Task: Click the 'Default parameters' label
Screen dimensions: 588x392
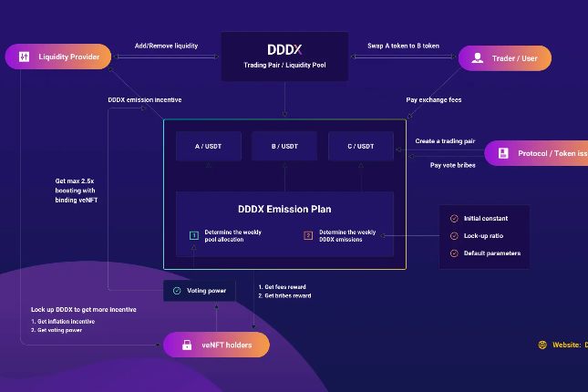Action: (492, 253)
